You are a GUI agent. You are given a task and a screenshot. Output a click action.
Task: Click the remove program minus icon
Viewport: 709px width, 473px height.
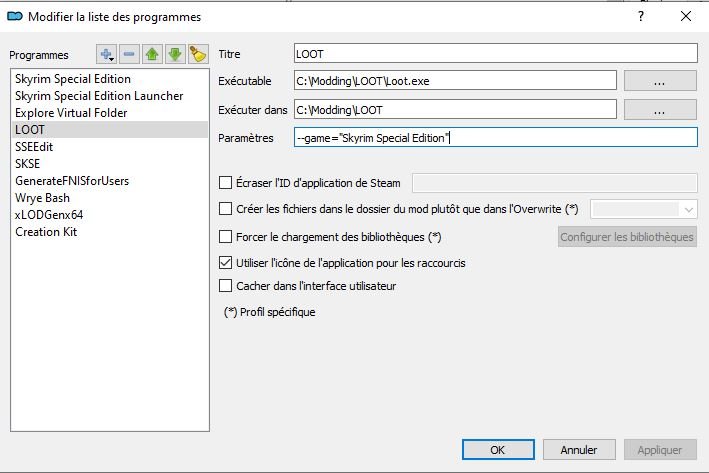coord(130,54)
